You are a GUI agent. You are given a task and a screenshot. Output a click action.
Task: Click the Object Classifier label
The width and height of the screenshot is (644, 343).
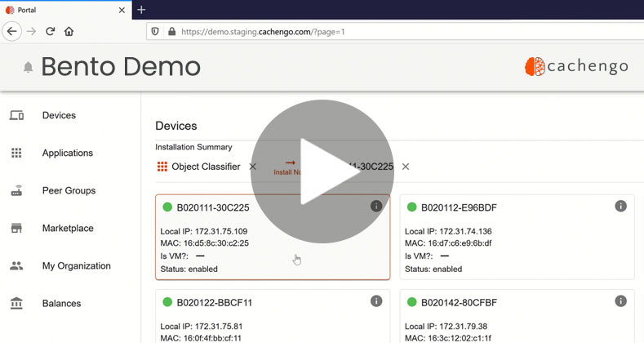click(206, 167)
